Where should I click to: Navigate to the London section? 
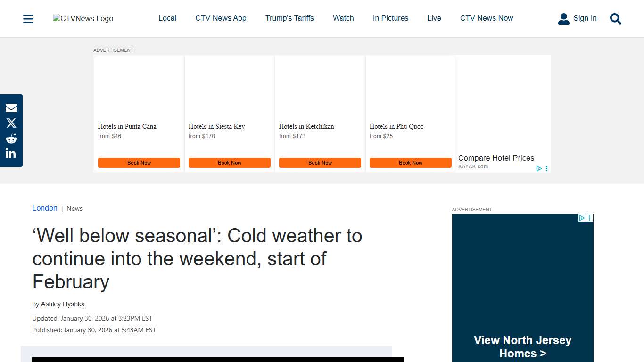coord(45,208)
